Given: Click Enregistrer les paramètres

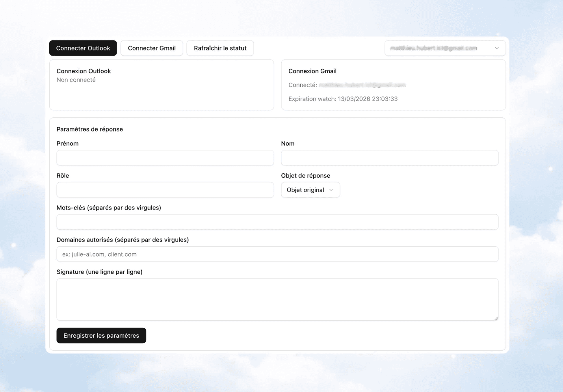Looking at the screenshot, I should 101,335.
